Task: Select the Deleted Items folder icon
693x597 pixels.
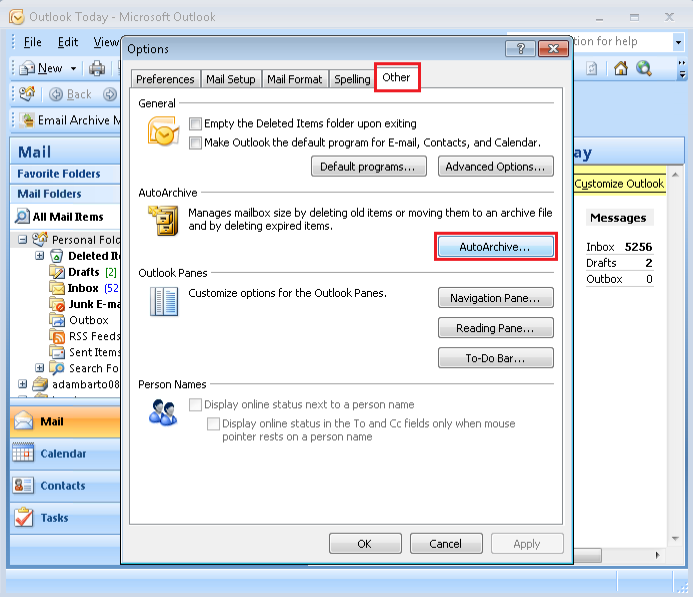Action: (x=57, y=256)
